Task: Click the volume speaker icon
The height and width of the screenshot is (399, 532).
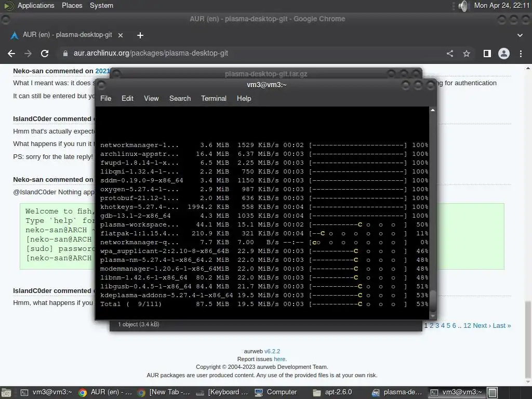Action: pos(463,5)
